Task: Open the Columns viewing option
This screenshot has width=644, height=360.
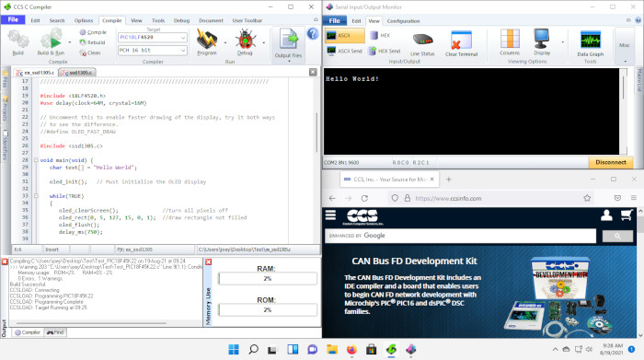Action: point(510,42)
